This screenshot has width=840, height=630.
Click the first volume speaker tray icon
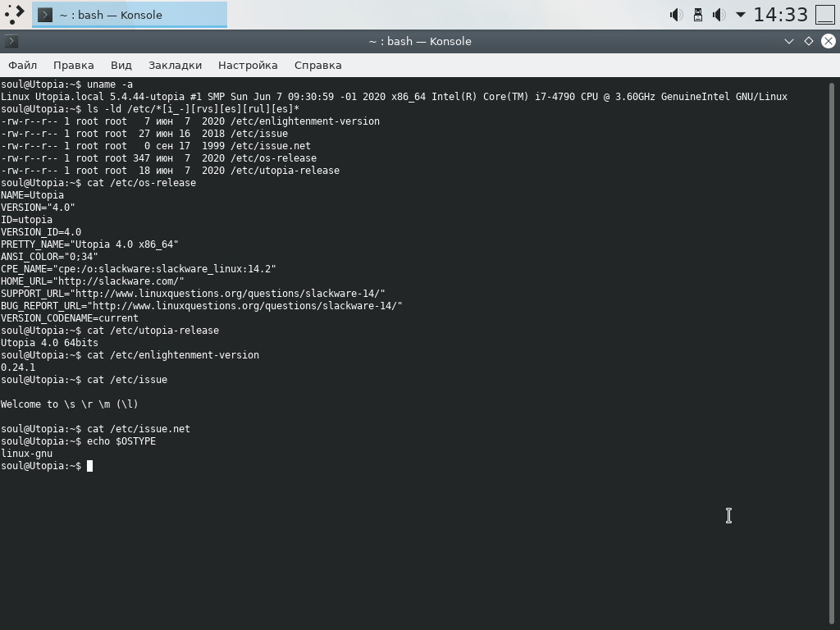677,15
